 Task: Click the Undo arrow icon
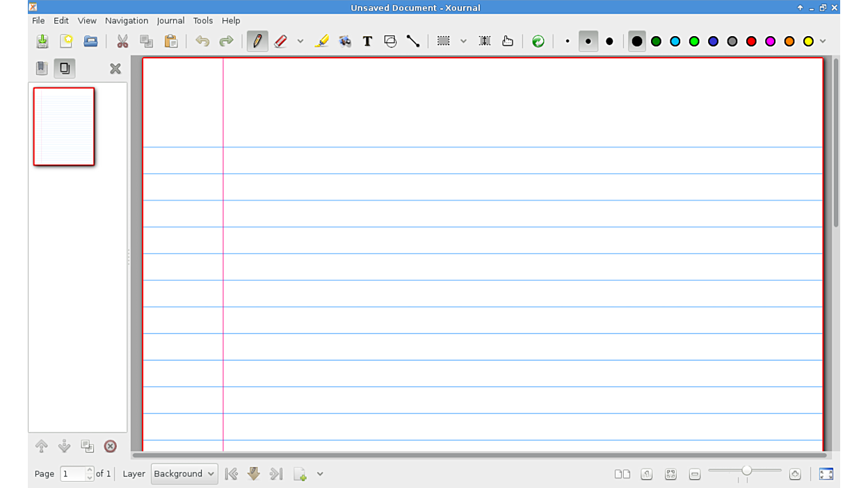tap(202, 41)
